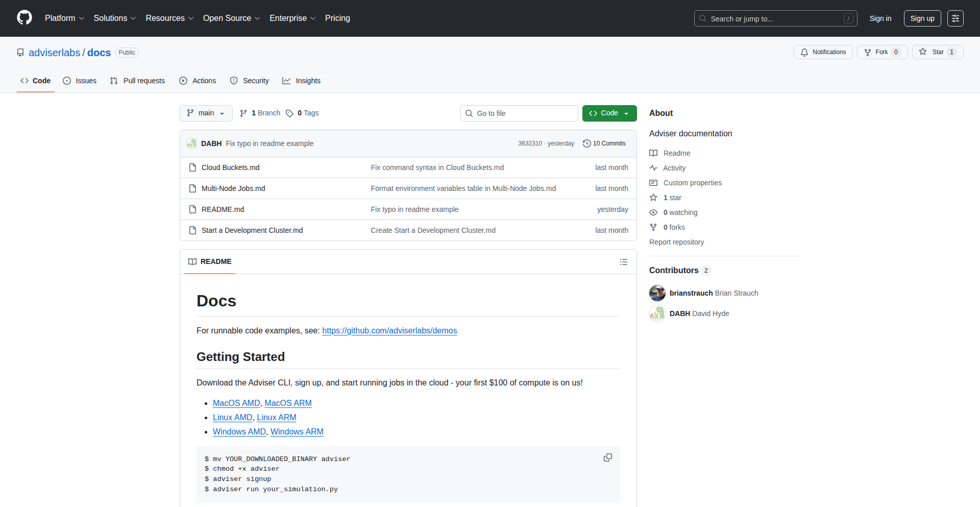This screenshot has width=980, height=507.
Task: Open the main branch selector
Action: tap(206, 113)
